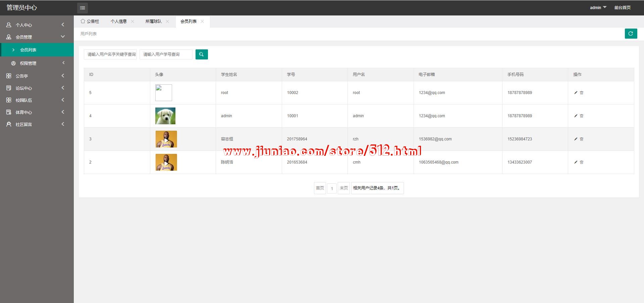644x303 pixels.
Task: Click the hamburger menu toggle icon
Action: (83, 8)
